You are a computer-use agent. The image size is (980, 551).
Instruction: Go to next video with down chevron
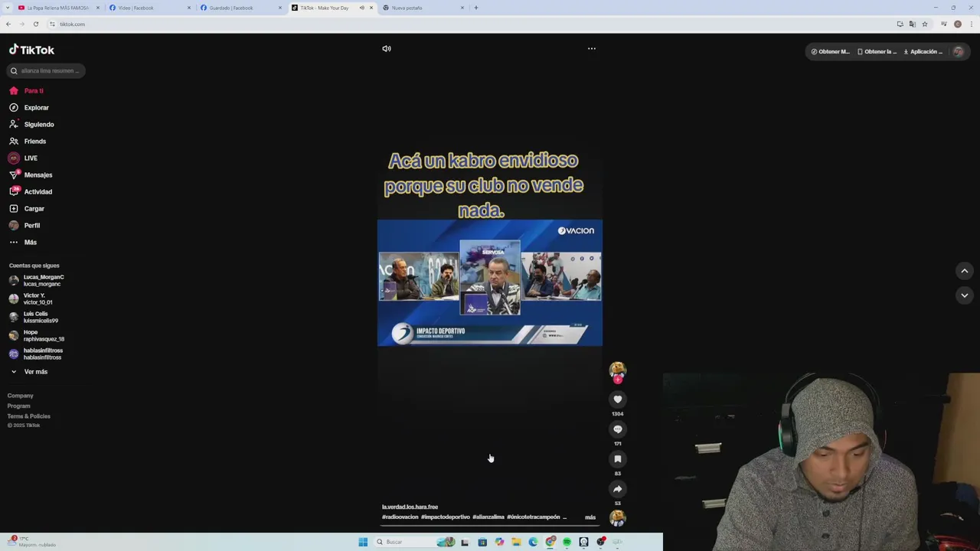965,295
